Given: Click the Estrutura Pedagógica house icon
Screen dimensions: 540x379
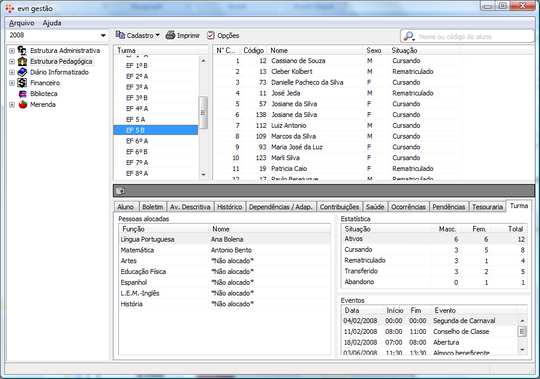Looking at the screenshot, I should point(22,61).
